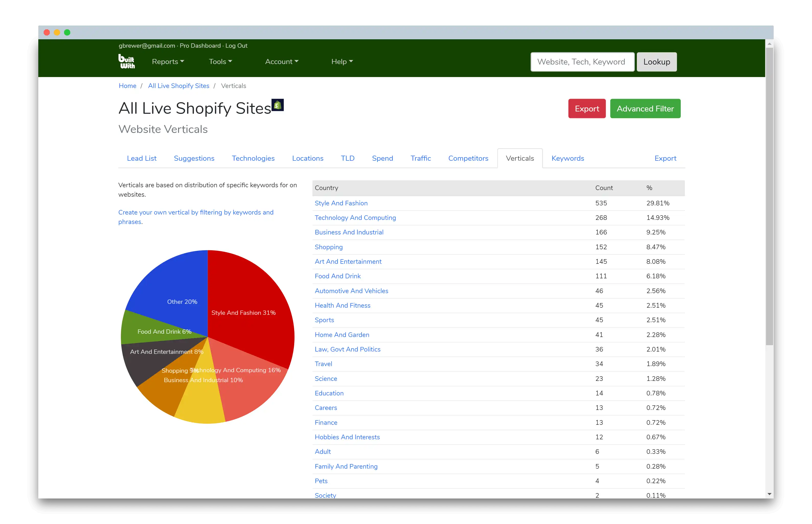Image resolution: width=812 pixels, height=524 pixels.
Task: Click the 29.81% value for Style And Fashion
Action: tap(658, 203)
